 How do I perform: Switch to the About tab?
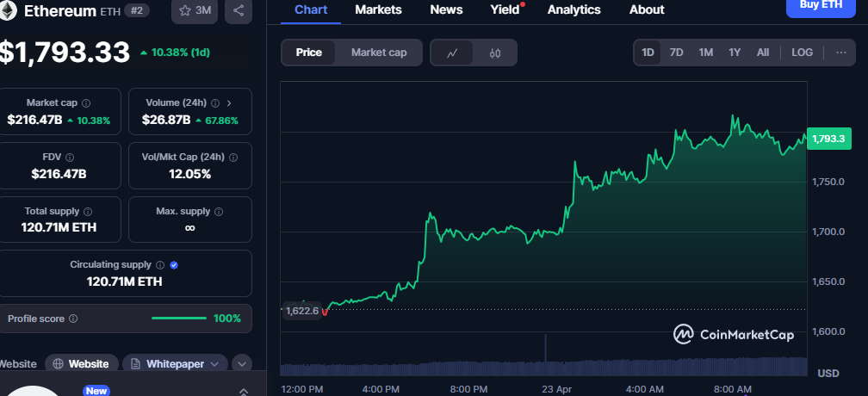coord(647,10)
